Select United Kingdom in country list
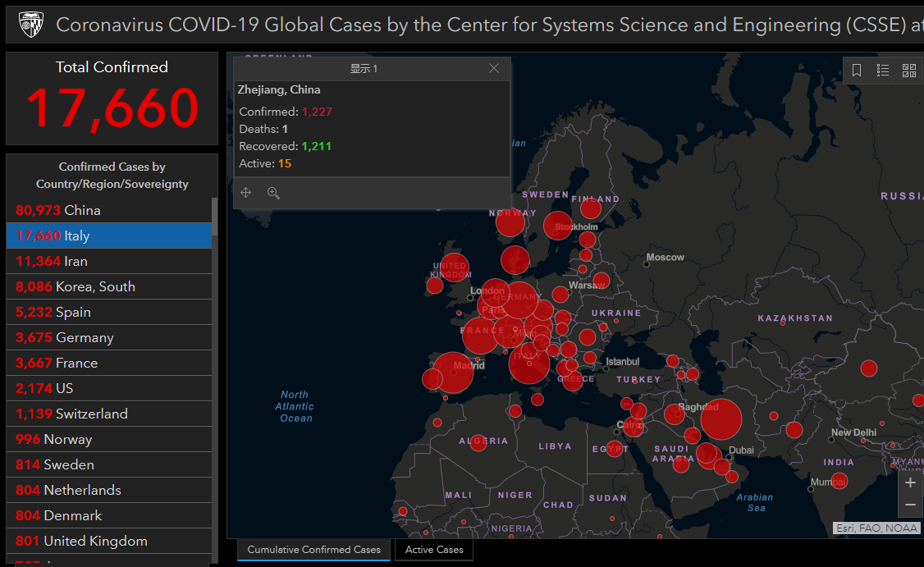924x567 pixels. pos(109,541)
